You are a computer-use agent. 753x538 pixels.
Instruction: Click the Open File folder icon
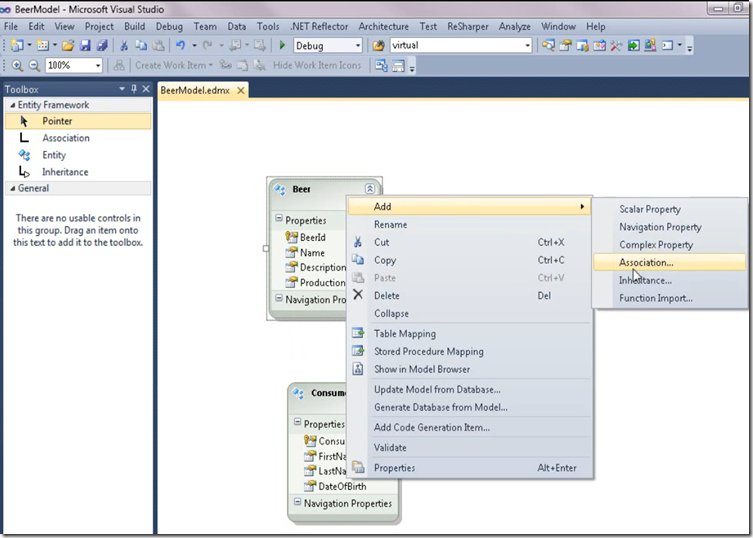(x=68, y=46)
